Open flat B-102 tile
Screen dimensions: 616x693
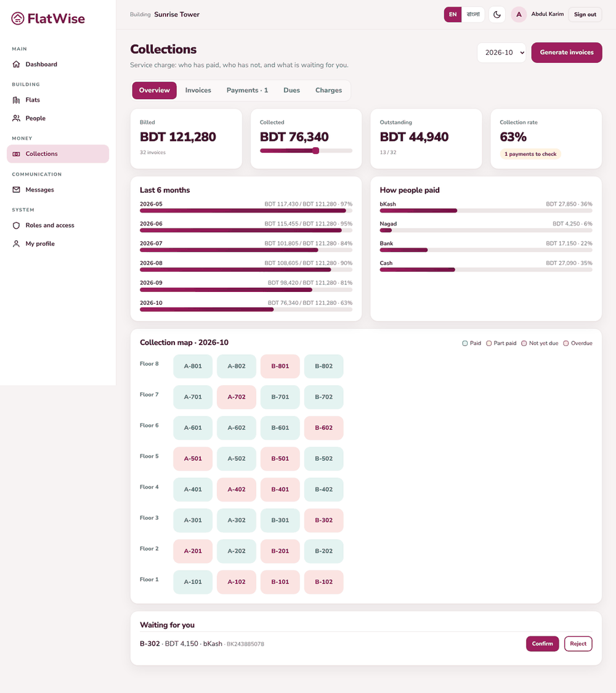coord(324,582)
